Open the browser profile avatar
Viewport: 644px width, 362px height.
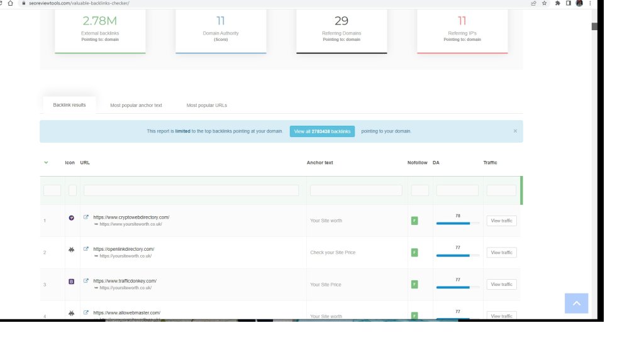pyautogui.click(x=579, y=3)
